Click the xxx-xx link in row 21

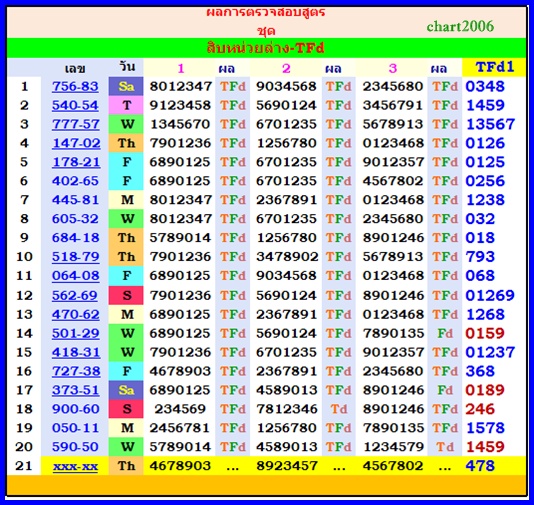(75, 466)
